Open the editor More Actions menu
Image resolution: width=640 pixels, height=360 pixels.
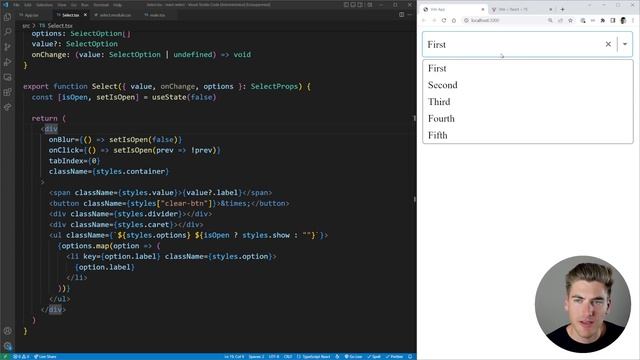[410, 15]
